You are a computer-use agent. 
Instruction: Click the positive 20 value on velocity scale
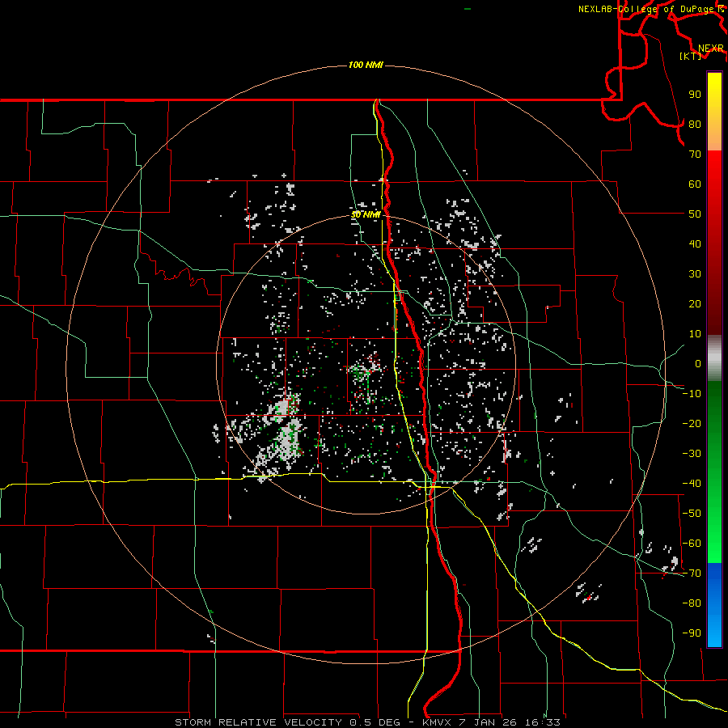coord(695,303)
